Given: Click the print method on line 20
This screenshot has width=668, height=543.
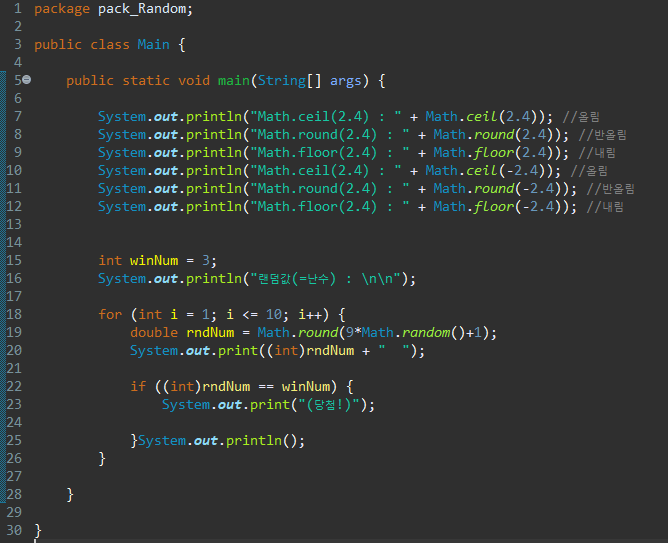Looking at the screenshot, I should (x=238, y=351).
